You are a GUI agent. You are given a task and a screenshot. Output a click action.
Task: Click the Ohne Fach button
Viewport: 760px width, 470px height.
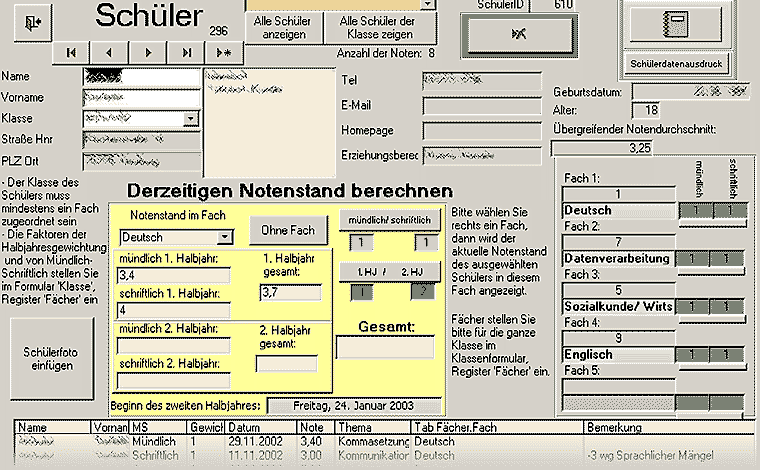[288, 230]
